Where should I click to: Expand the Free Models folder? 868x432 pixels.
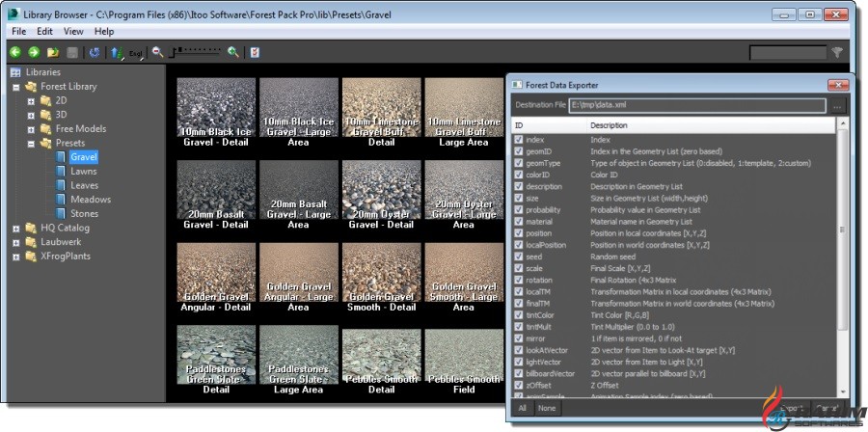point(31,128)
